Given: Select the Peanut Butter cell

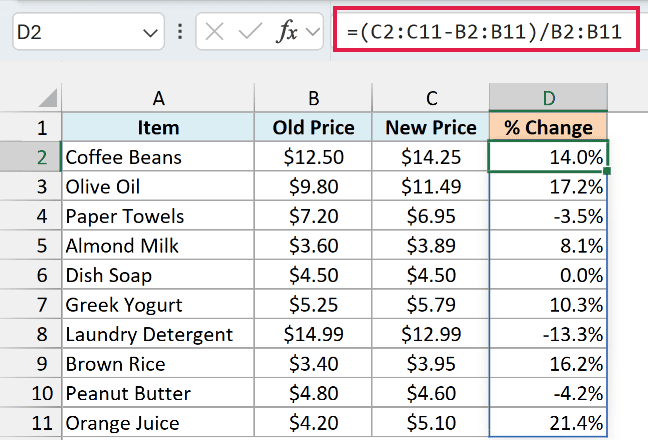Looking at the screenshot, I should pos(158,393).
